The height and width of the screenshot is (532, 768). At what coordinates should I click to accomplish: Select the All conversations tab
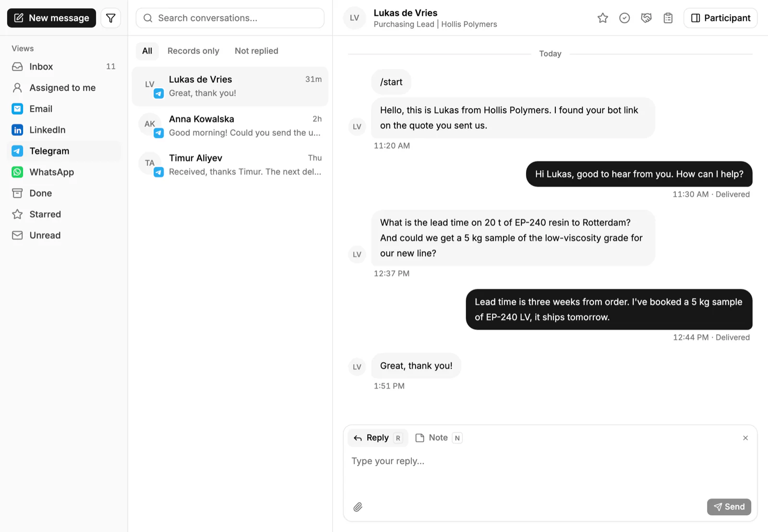(147, 51)
